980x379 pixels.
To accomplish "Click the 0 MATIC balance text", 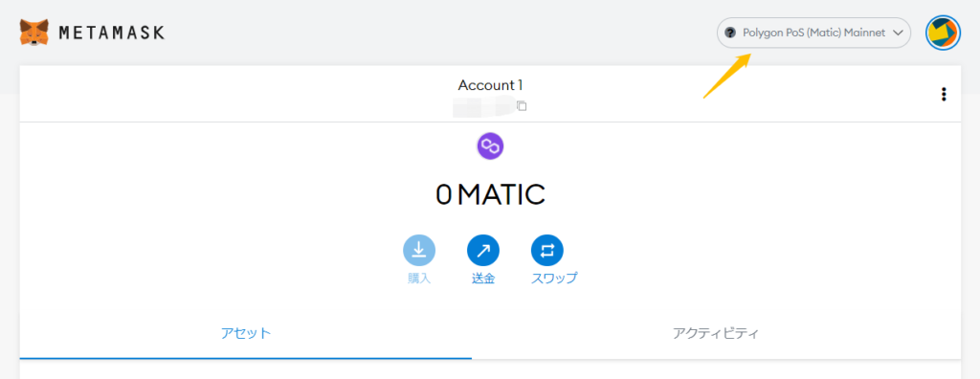I will tap(491, 194).
